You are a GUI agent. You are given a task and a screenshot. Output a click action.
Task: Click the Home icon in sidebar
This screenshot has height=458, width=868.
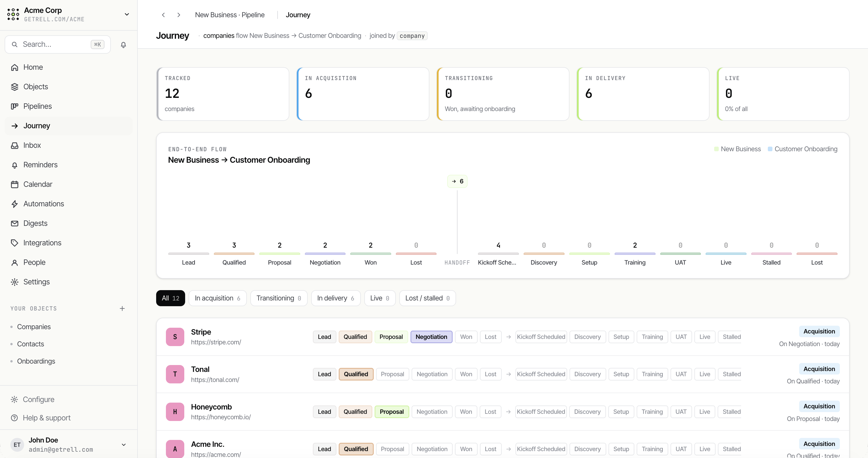(14, 67)
